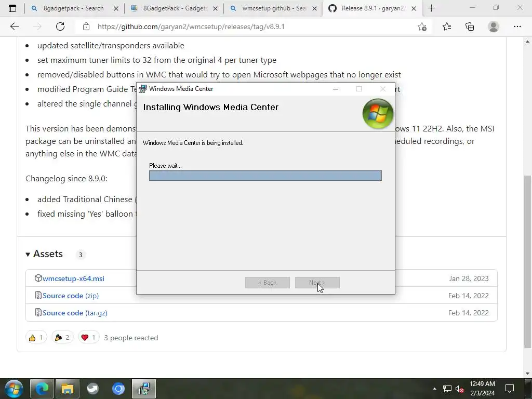Open the browser tab actions menu icon
This screenshot has height=399, width=532.
pyautogui.click(x=12, y=8)
